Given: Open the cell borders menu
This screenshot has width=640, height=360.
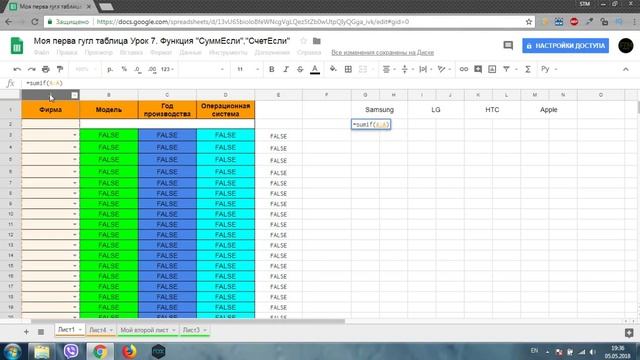Looking at the screenshot, I should (348, 69).
